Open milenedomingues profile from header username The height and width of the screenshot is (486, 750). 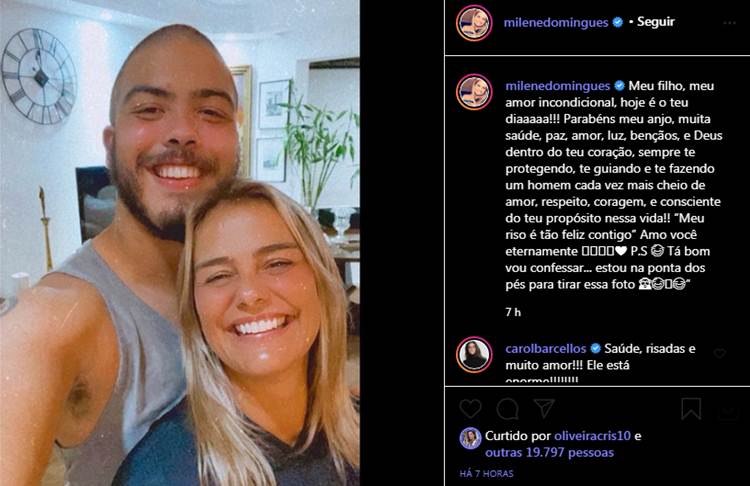[556, 22]
